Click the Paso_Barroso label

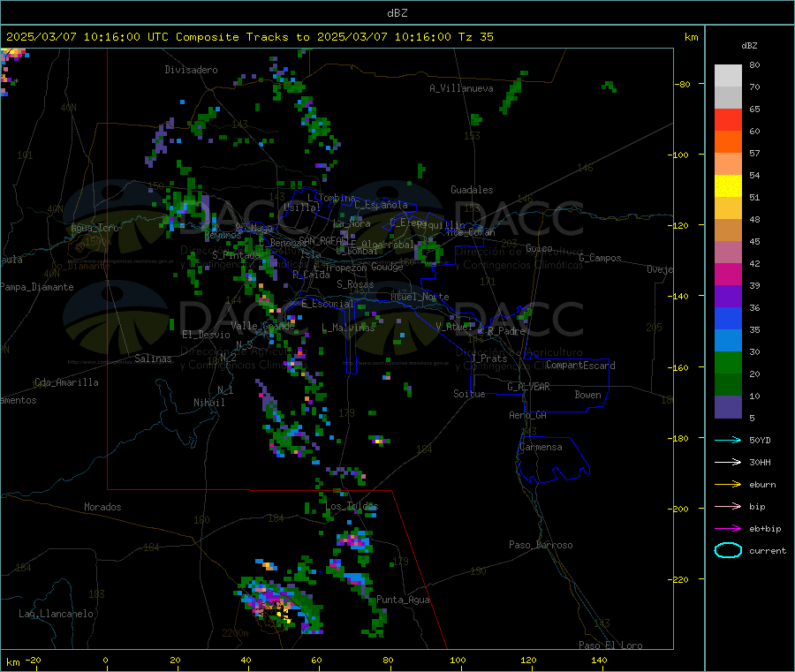[541, 545]
